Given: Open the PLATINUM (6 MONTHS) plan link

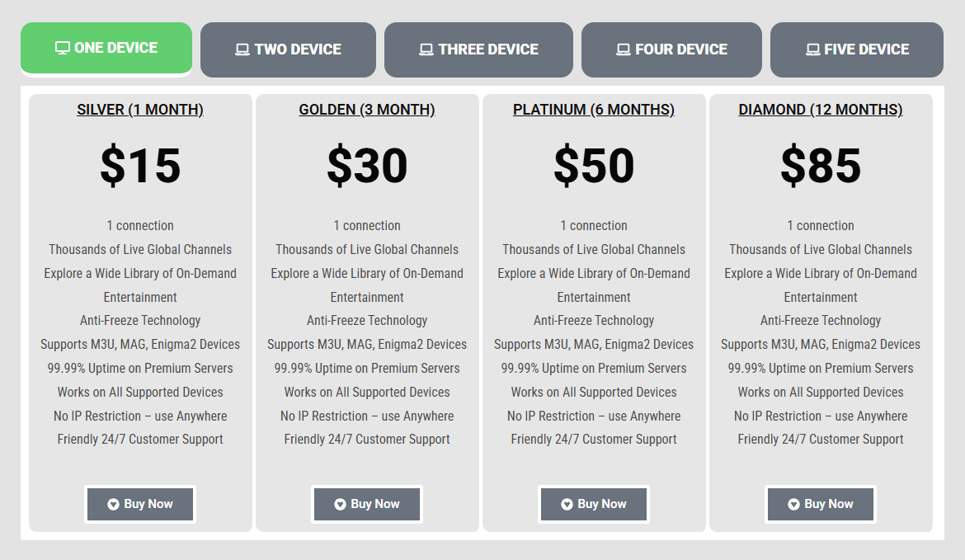Looking at the screenshot, I should pos(594,109).
